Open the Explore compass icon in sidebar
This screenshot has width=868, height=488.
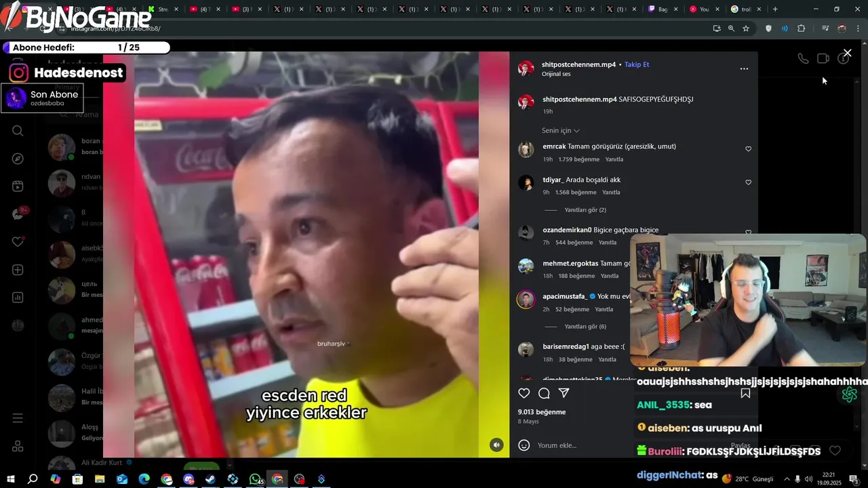18,159
